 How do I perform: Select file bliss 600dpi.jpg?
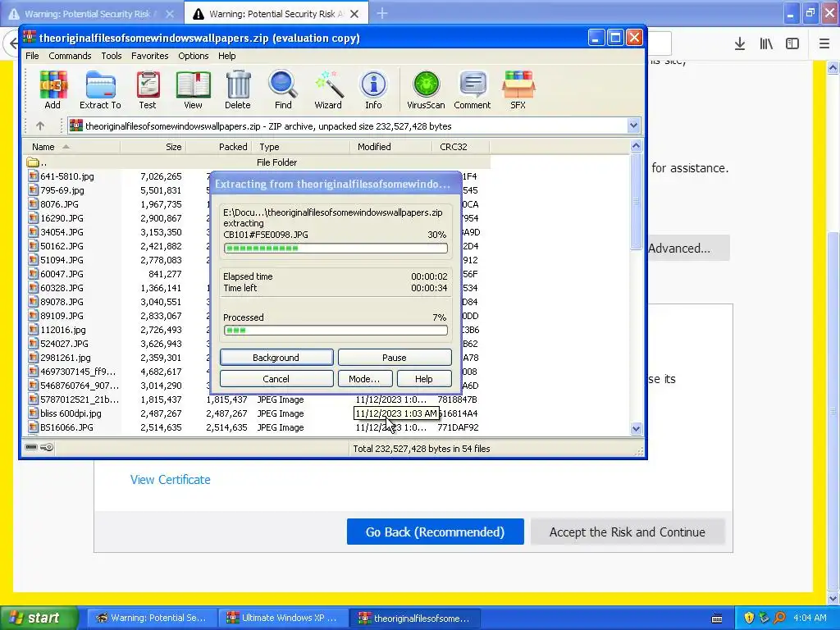(x=71, y=413)
